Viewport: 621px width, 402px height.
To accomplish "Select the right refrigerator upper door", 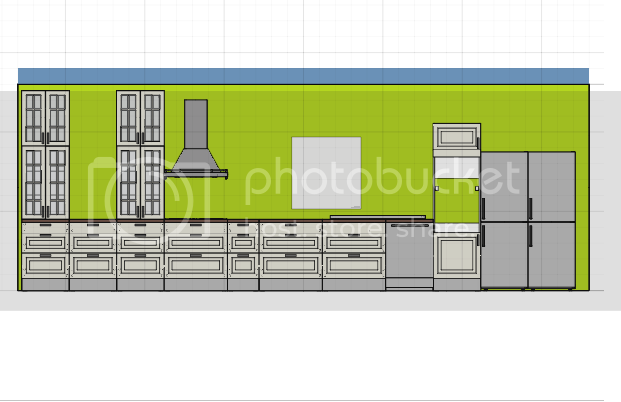I will click(x=552, y=187).
